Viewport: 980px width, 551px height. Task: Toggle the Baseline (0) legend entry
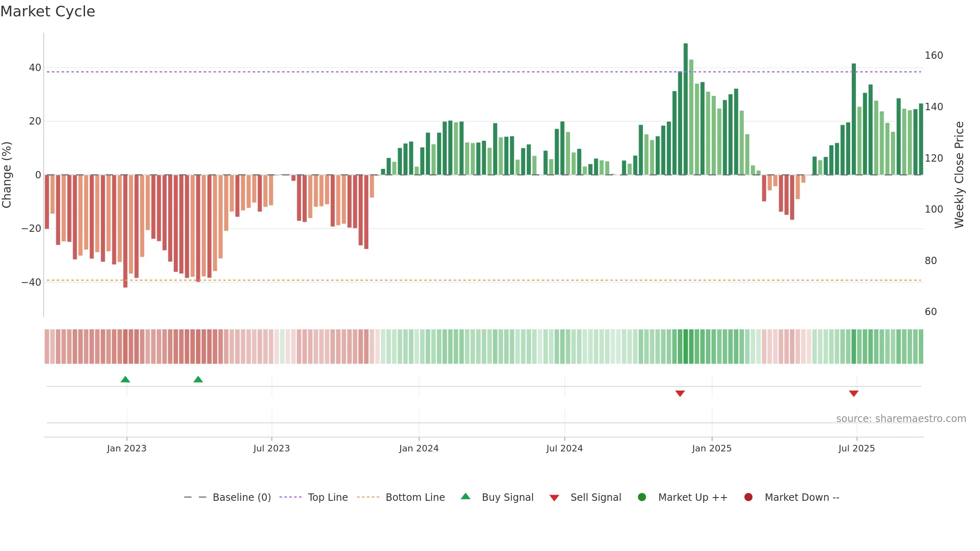tap(227, 497)
